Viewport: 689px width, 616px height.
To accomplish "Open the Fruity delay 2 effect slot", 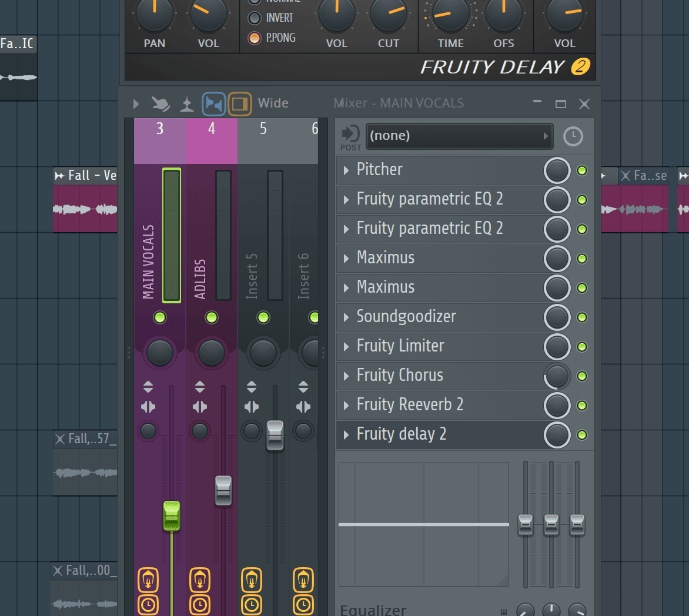I will 346,434.
